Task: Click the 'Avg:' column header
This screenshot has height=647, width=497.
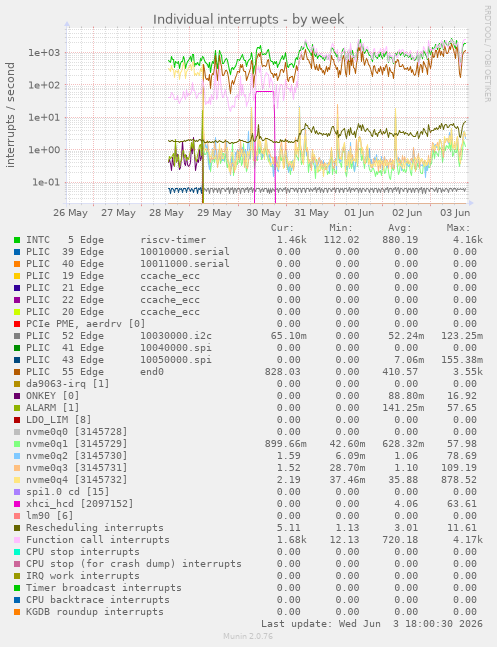Action: coord(400,228)
